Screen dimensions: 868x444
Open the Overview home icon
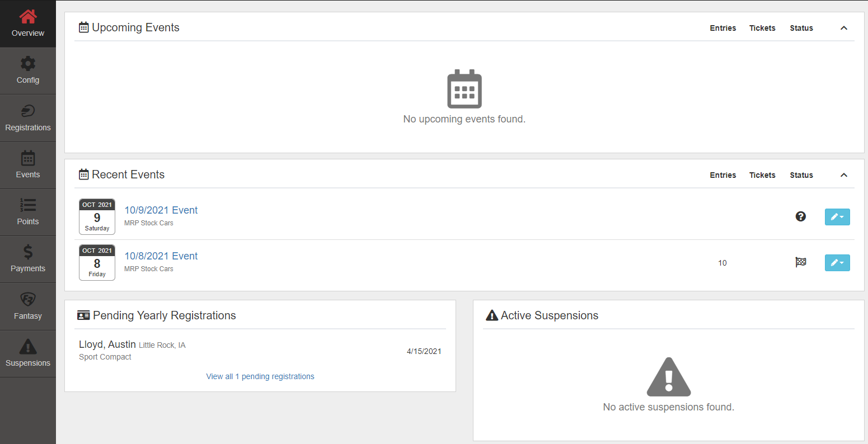click(27, 17)
